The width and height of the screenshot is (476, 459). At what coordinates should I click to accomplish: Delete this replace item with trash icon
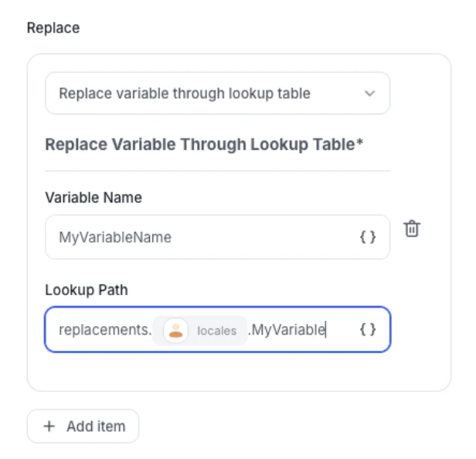tap(413, 229)
